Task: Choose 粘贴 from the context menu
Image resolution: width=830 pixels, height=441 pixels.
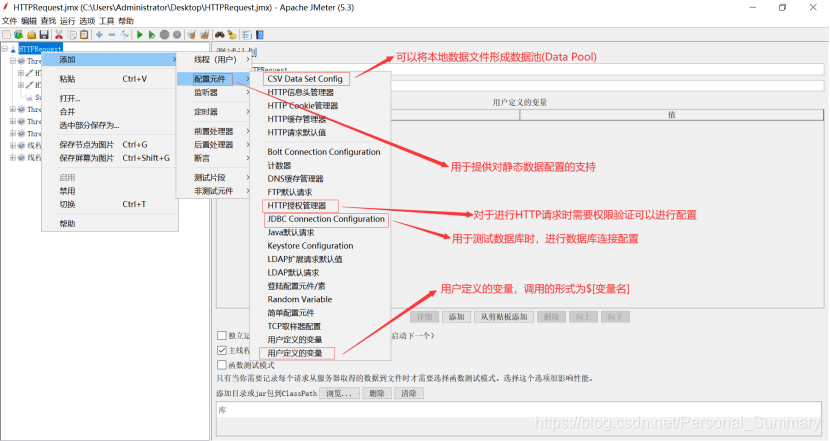Action: tap(110, 79)
